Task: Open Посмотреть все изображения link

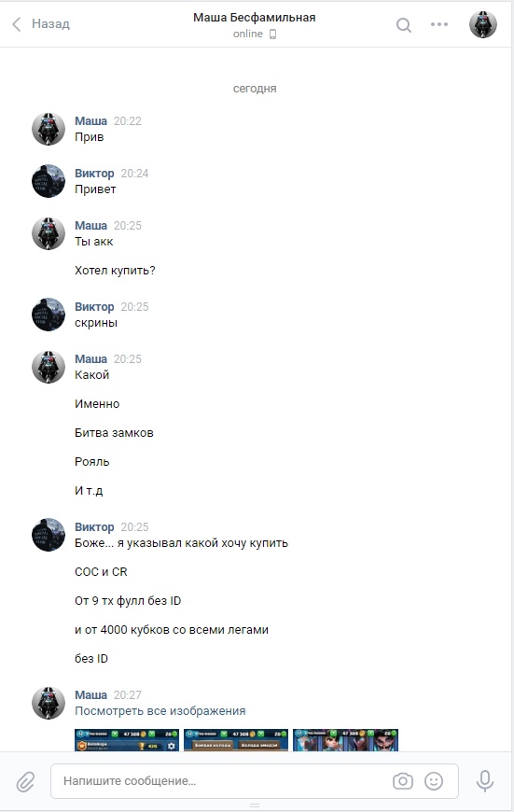Action: [160, 711]
